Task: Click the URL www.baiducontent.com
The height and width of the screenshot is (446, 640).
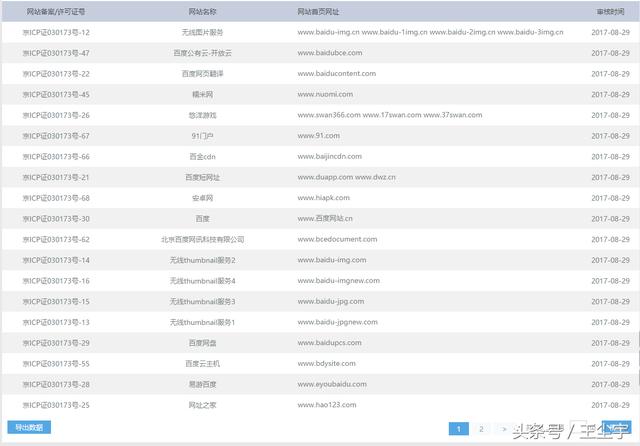Action: pyautogui.click(x=337, y=73)
